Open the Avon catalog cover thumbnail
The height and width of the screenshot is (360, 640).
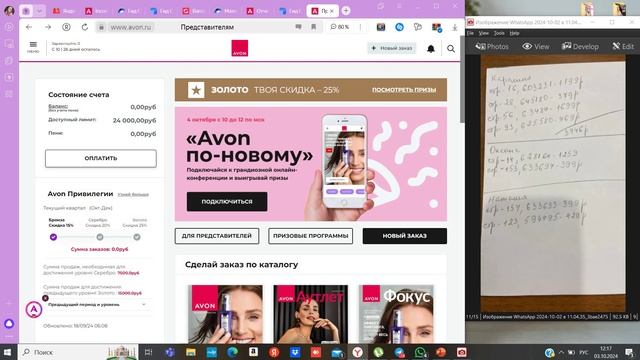[x=225, y=314]
